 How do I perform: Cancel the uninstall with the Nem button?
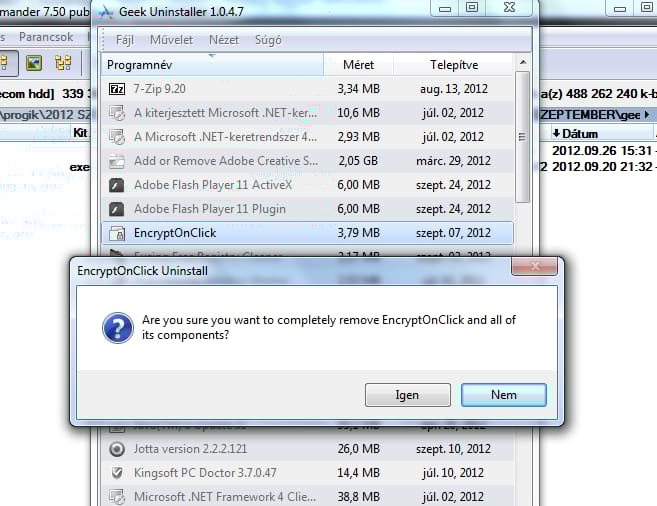click(504, 395)
